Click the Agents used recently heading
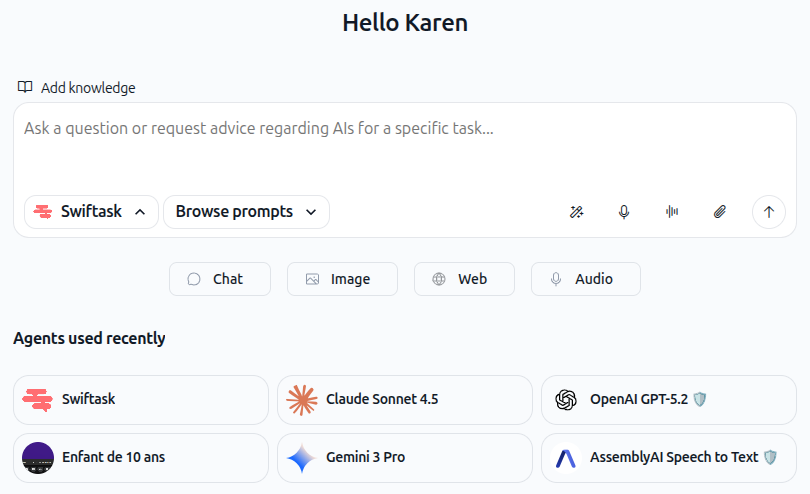The image size is (810, 494). [x=89, y=338]
